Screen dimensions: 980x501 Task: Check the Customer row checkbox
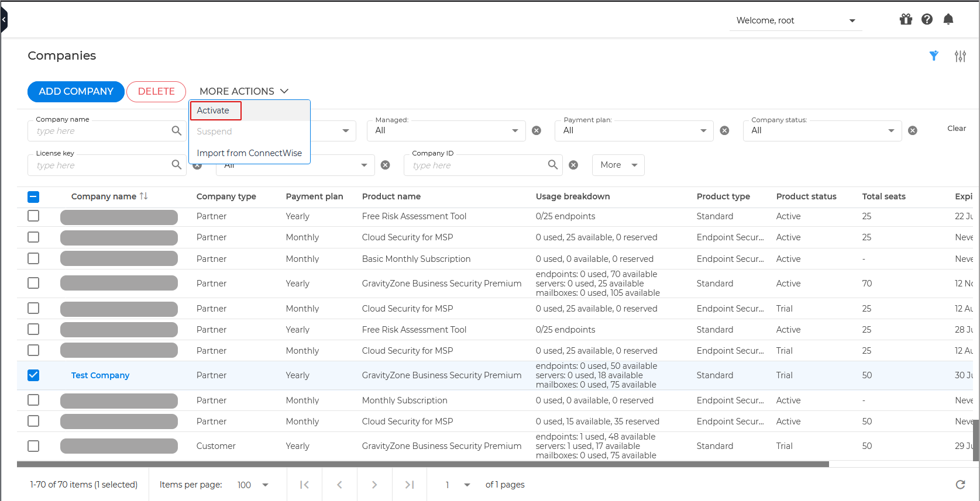coord(33,446)
